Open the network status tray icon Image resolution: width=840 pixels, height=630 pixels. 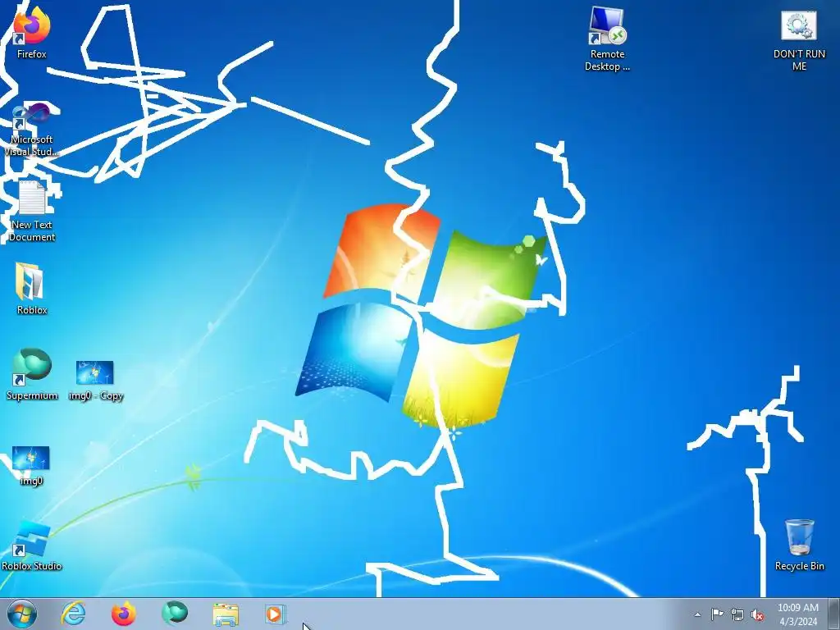[x=737, y=614]
